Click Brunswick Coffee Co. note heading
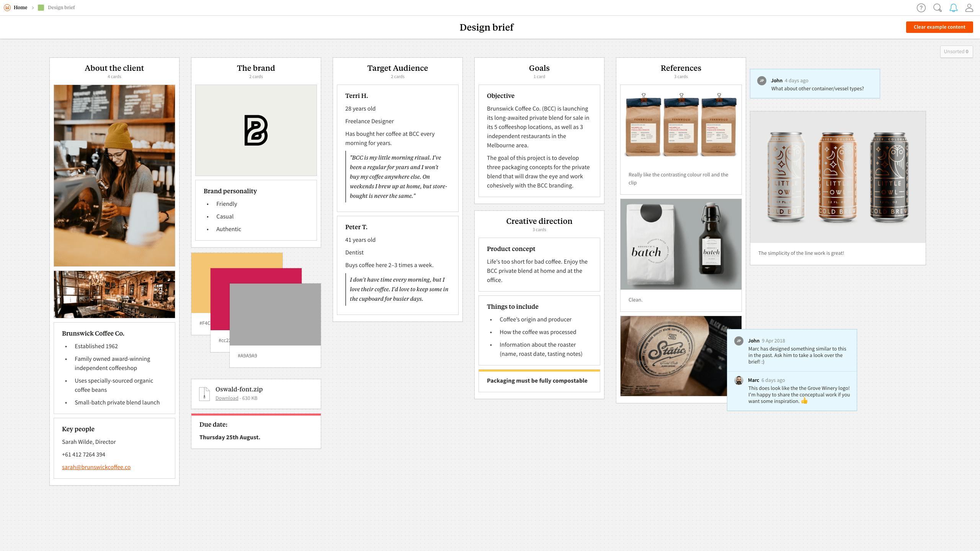The image size is (980, 551). click(x=93, y=333)
